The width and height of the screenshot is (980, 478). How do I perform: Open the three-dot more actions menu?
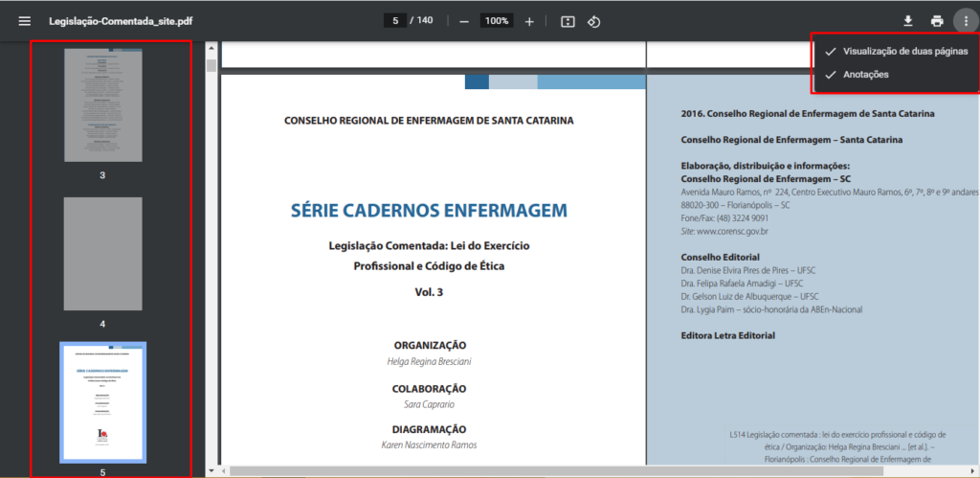pyautogui.click(x=966, y=21)
